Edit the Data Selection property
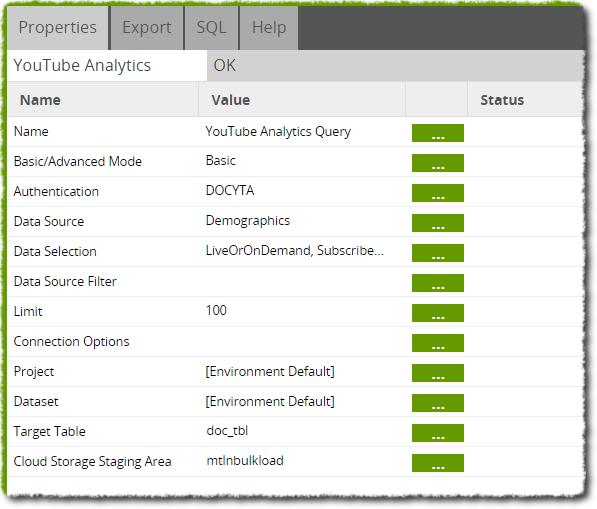The height and width of the screenshot is (509, 597). click(x=437, y=253)
